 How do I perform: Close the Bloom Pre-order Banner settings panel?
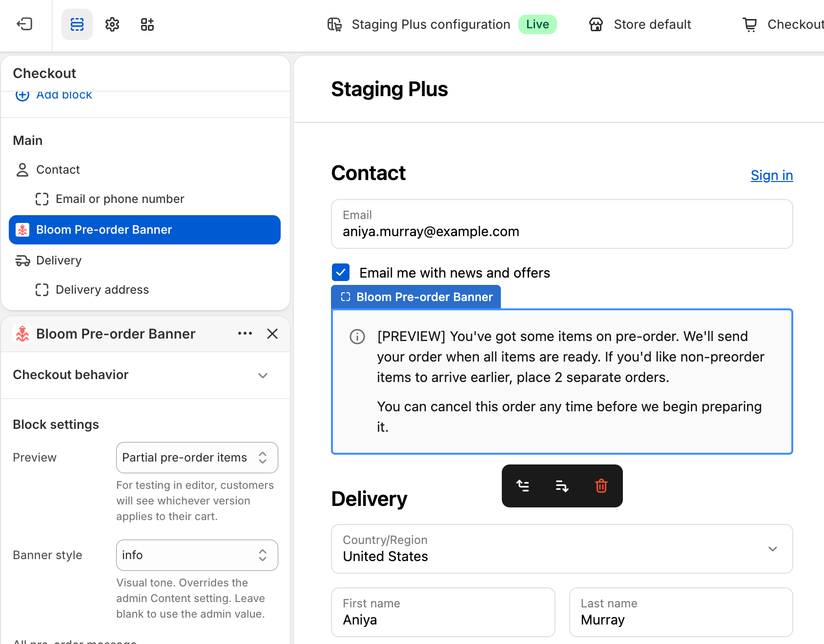tap(272, 334)
